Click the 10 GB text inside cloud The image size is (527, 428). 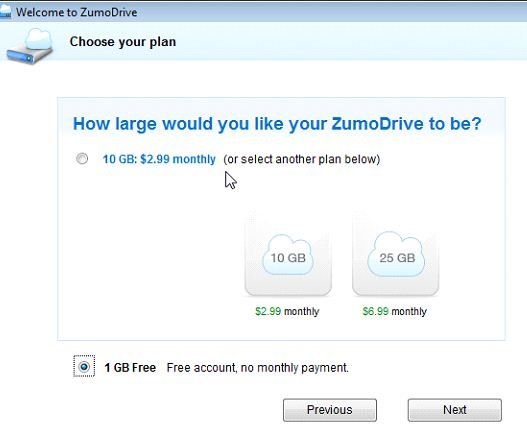tap(288, 258)
